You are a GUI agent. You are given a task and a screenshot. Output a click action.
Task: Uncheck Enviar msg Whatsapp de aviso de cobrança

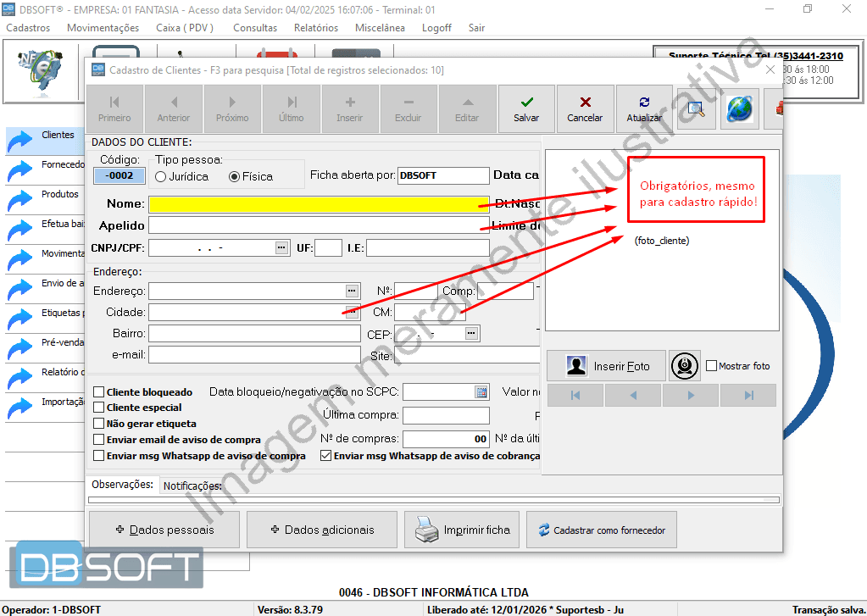326,456
